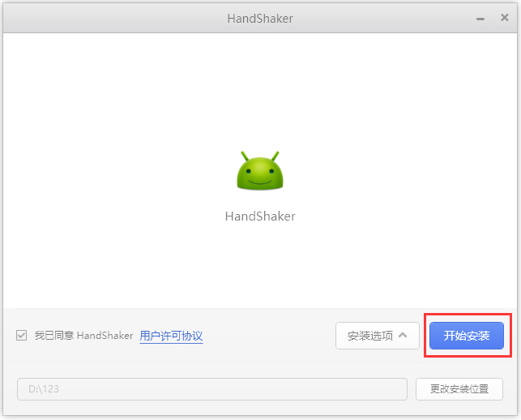Start installation with 开始安装 button
This screenshot has height=420, width=521.
coord(467,336)
